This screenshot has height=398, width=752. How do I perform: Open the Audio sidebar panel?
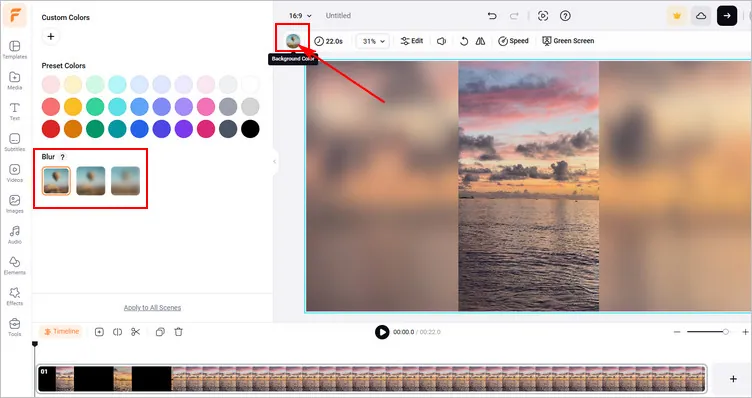(x=15, y=235)
